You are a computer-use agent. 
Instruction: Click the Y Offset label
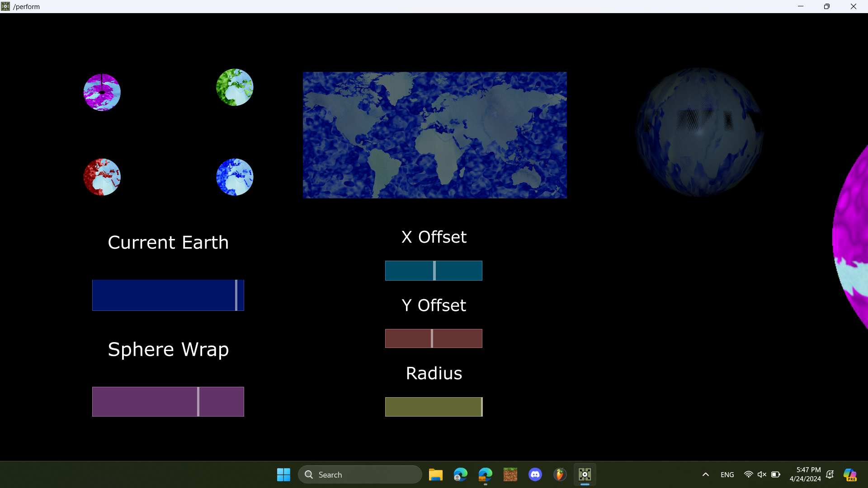coord(434,305)
